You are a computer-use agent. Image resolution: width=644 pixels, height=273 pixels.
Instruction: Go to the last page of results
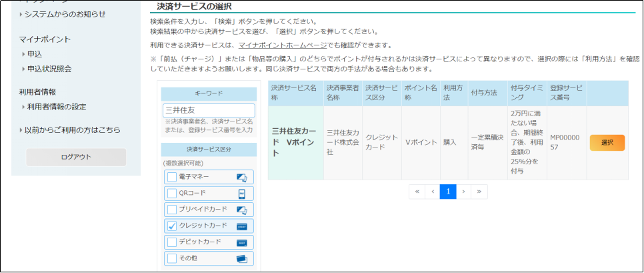pos(479,192)
